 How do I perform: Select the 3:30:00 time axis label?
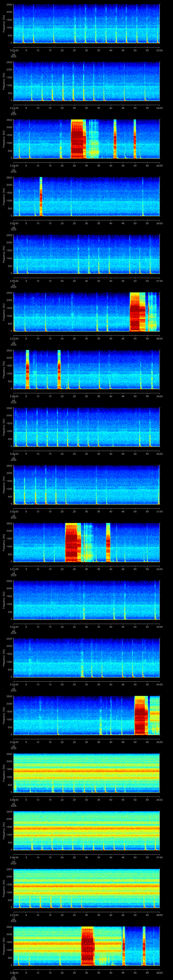point(14,511)
